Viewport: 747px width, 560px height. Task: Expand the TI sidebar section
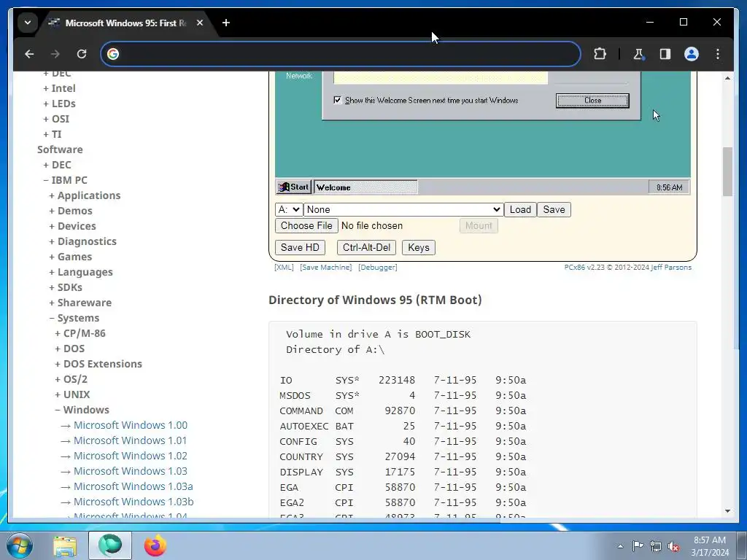[x=52, y=134]
